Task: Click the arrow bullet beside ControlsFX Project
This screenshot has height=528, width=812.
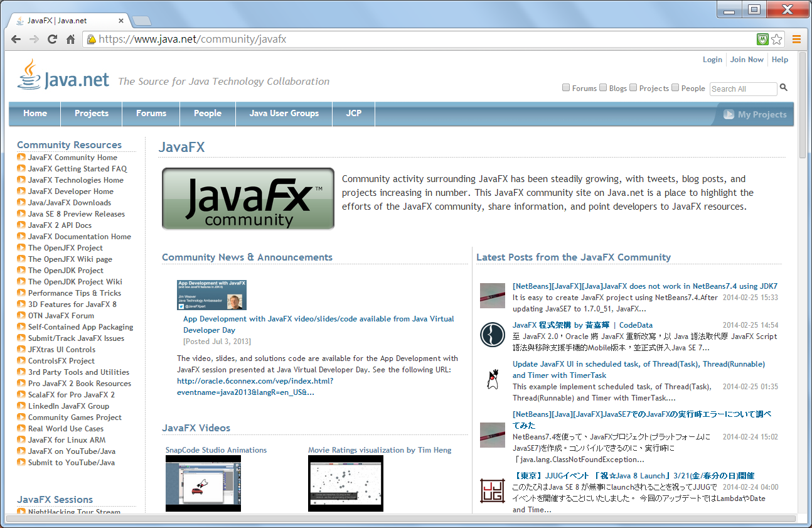Action: coord(21,361)
